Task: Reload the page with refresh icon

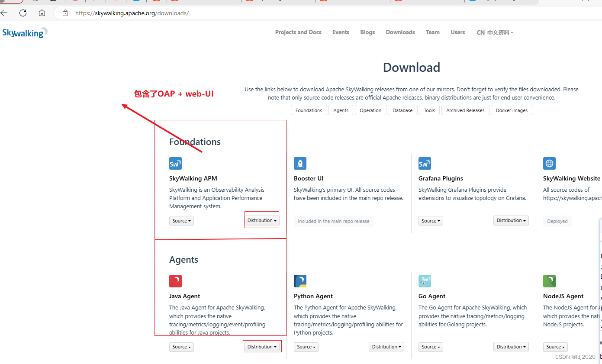Action: point(23,13)
